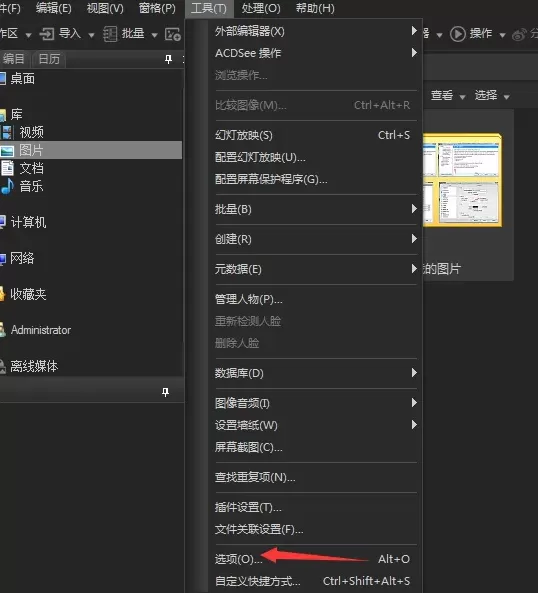Open the workspace dropdown arrow
This screenshot has width=538, height=593.
tap(28, 35)
